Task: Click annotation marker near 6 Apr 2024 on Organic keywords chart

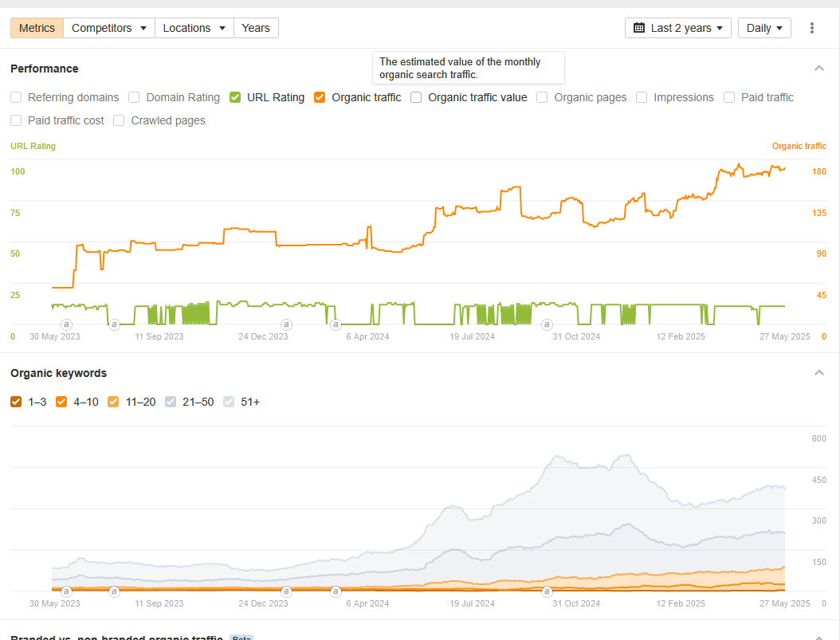Action: (x=336, y=591)
